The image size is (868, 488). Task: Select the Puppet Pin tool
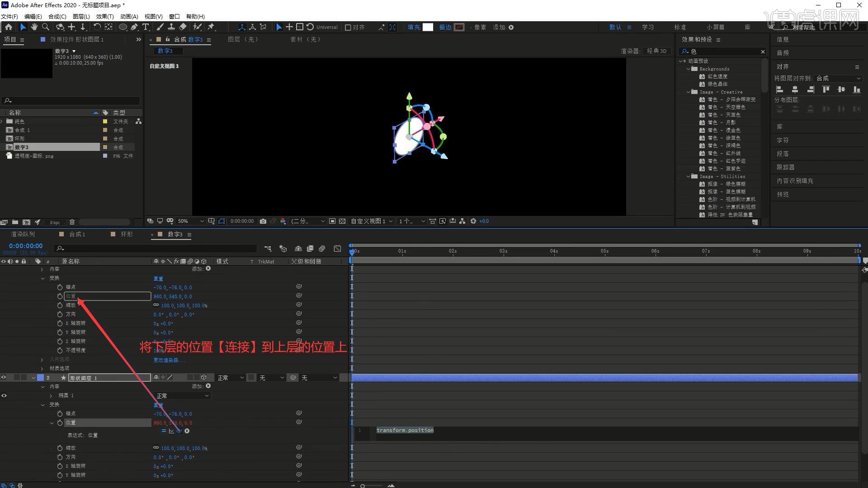click(211, 27)
